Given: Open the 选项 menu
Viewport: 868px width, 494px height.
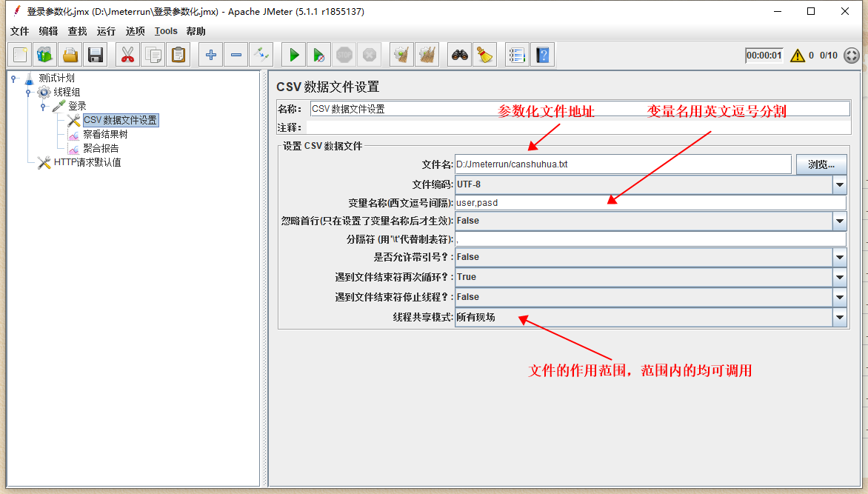Looking at the screenshot, I should [135, 31].
